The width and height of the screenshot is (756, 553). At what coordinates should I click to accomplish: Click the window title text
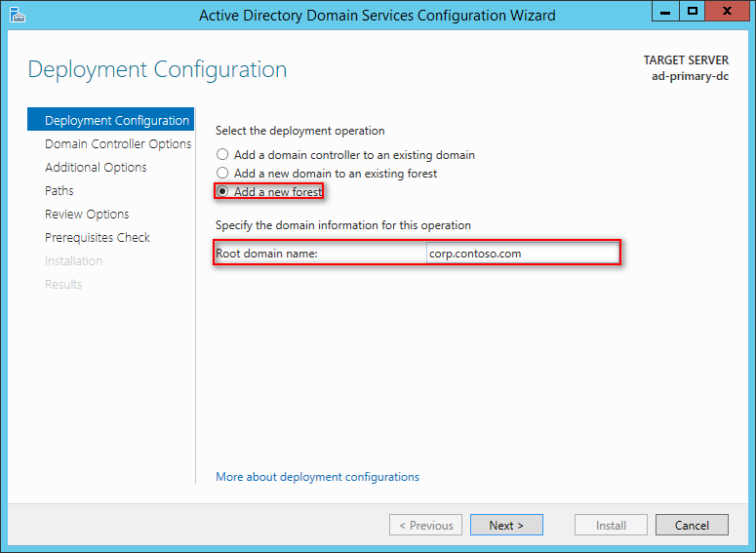[378, 16]
